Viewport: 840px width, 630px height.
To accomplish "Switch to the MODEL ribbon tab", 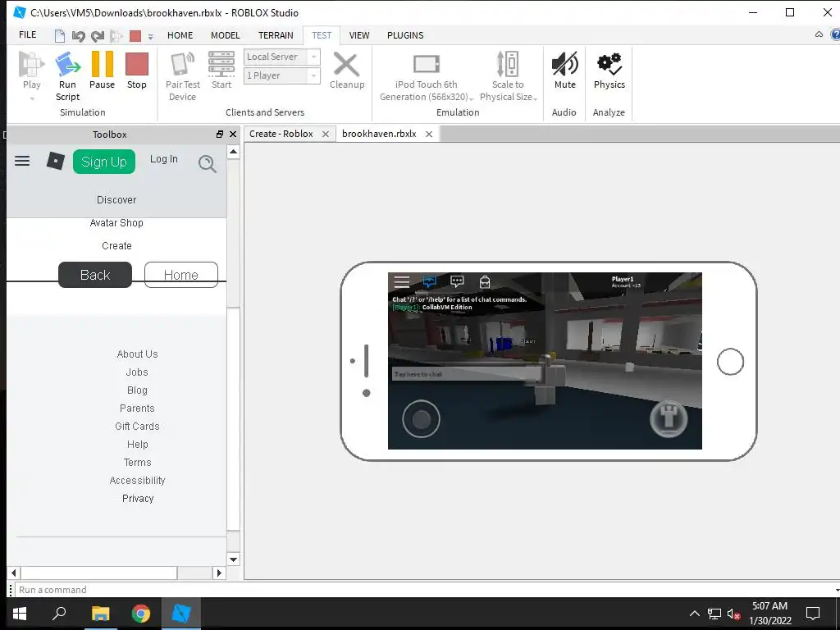I will tap(225, 35).
